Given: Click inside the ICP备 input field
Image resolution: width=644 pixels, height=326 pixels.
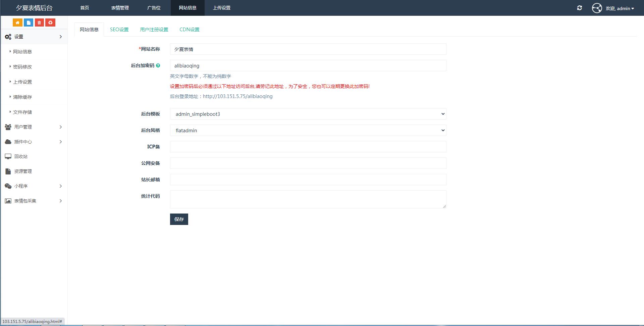Looking at the screenshot, I should click(x=308, y=147).
